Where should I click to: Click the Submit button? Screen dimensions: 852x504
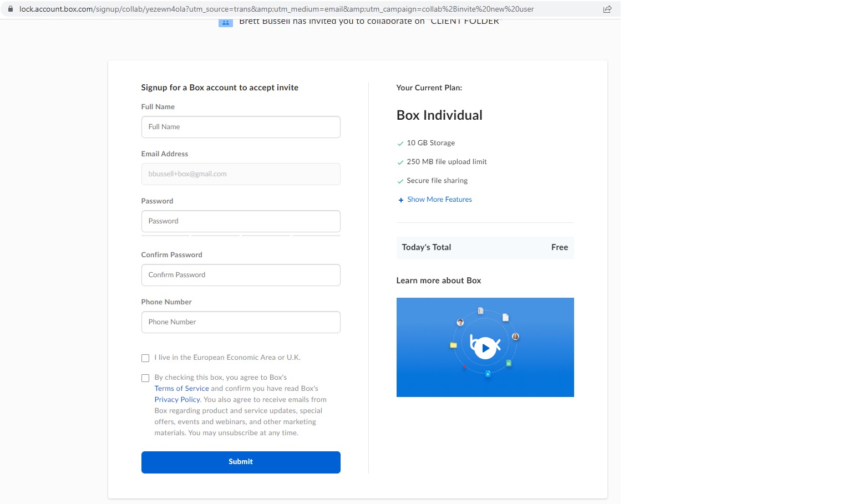click(x=240, y=462)
